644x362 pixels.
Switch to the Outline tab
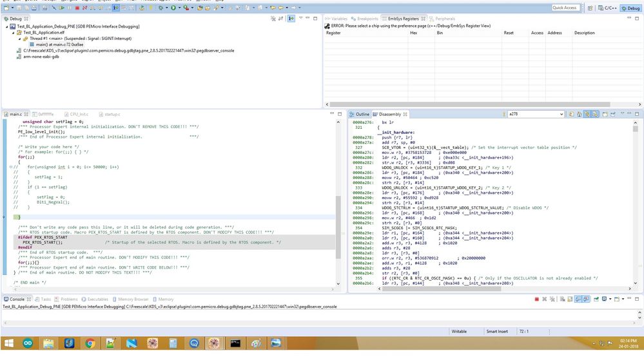tap(359, 114)
